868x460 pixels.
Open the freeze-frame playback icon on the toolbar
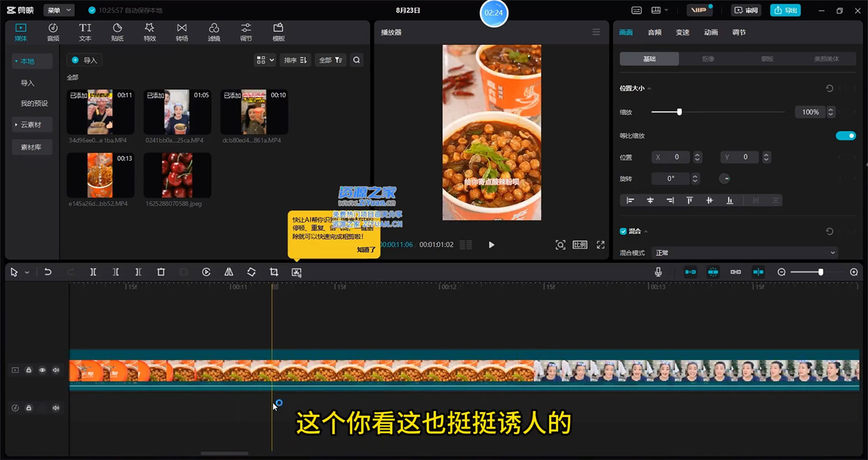(x=206, y=272)
